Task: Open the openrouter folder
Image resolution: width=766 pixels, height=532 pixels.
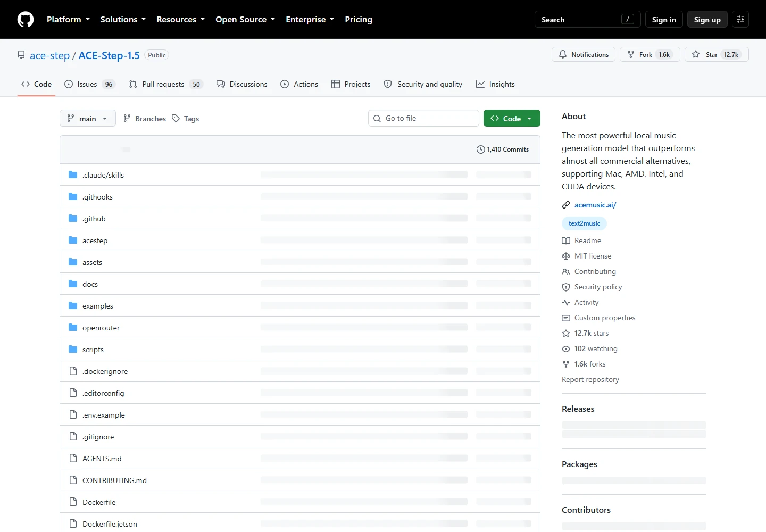Action: coord(101,328)
